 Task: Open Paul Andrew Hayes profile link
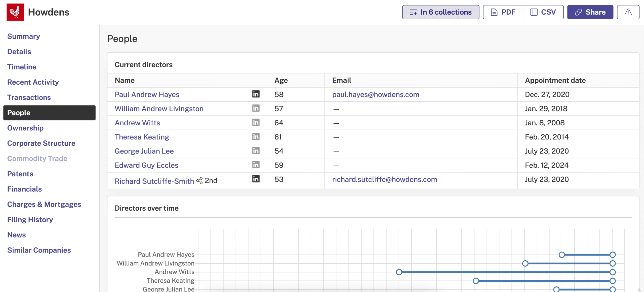(147, 94)
